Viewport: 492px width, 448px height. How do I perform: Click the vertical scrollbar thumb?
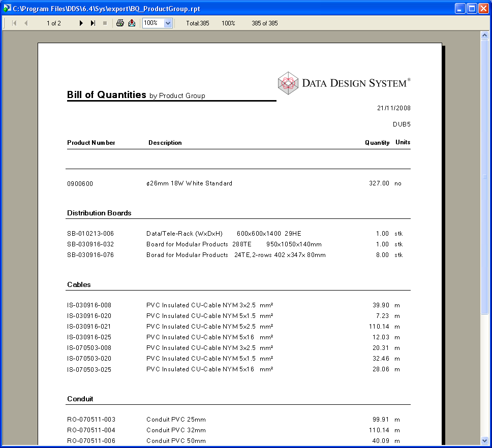point(484,177)
